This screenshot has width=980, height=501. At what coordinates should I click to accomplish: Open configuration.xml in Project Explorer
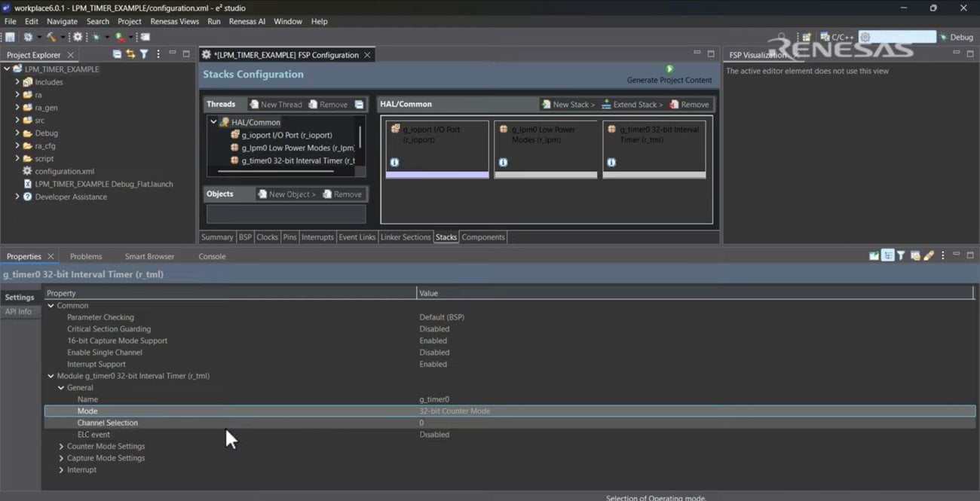[64, 172]
